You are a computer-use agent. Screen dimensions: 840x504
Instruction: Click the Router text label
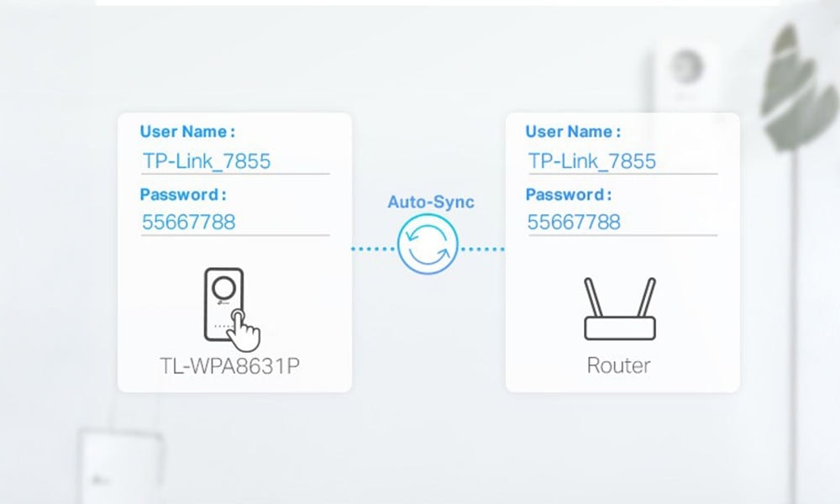coord(618,365)
